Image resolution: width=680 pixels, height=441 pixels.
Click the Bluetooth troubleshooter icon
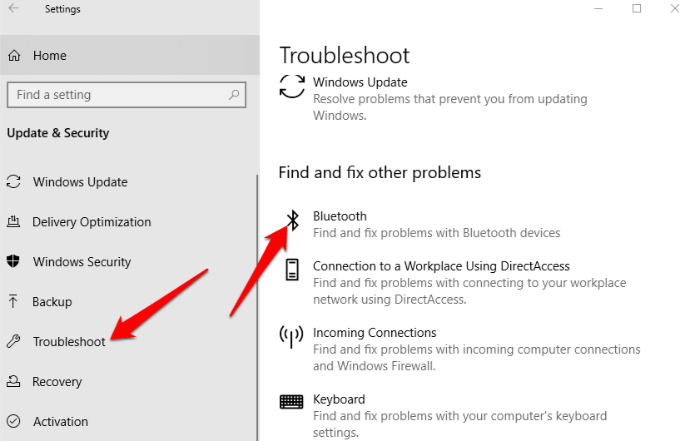[x=293, y=222]
